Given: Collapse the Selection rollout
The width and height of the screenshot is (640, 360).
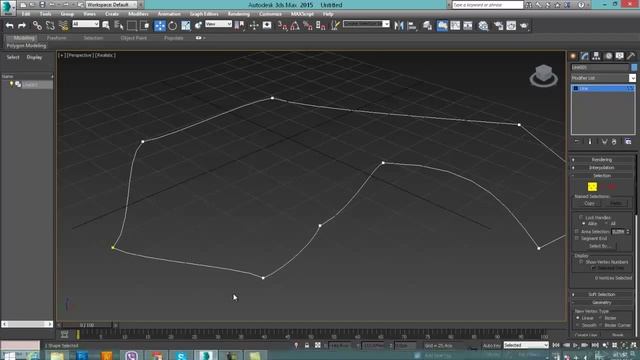Looking at the screenshot, I should [602, 176].
